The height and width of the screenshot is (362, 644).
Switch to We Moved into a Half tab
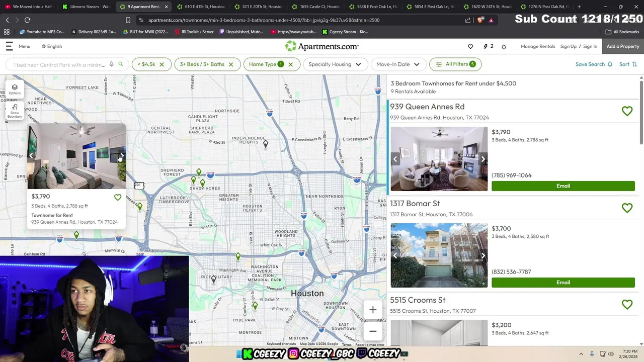tap(30, 7)
